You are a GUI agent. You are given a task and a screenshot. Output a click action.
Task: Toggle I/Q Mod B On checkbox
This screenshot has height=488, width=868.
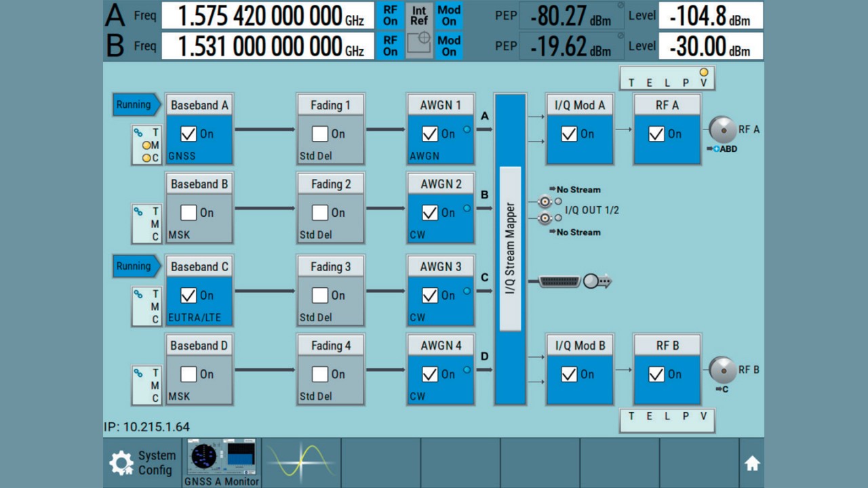(569, 374)
